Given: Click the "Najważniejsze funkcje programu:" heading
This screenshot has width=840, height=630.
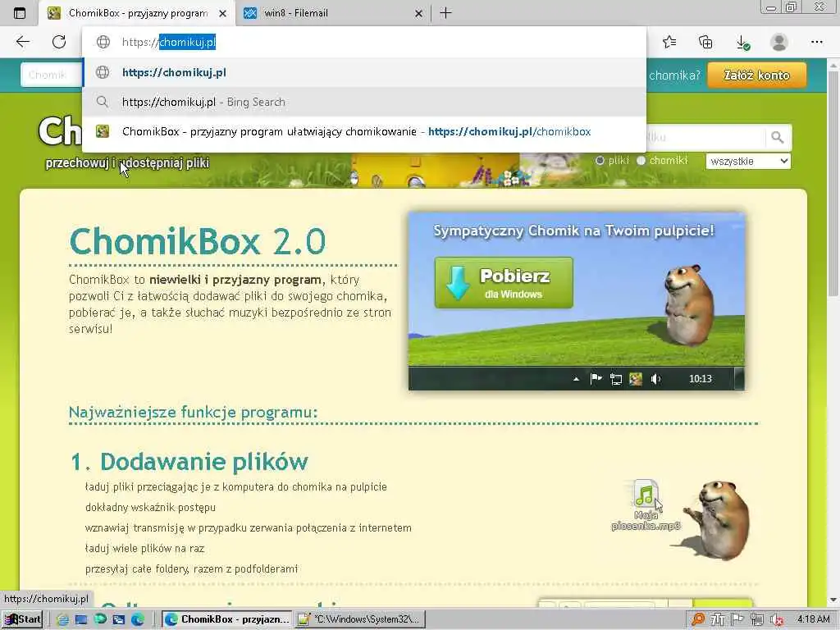Looking at the screenshot, I should [x=193, y=412].
